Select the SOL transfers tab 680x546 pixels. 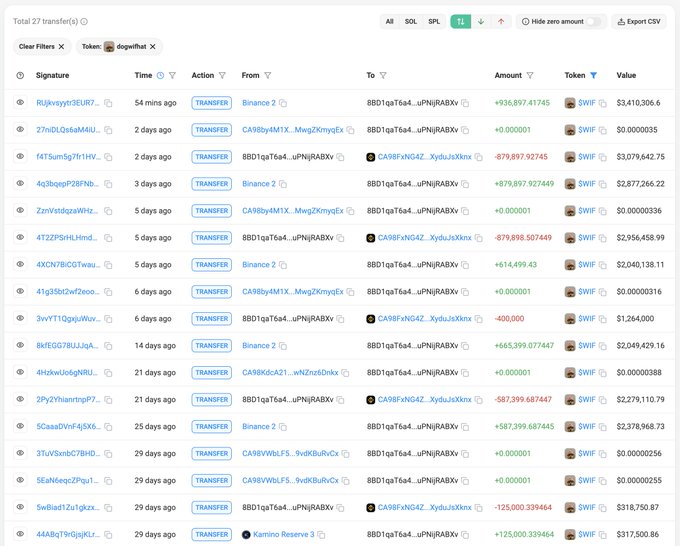pos(411,21)
